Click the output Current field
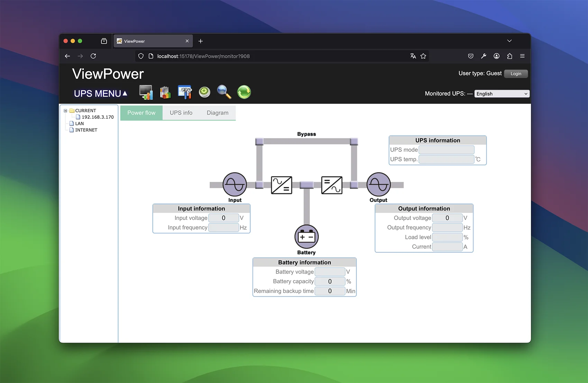This screenshot has height=383, width=588. pos(447,247)
